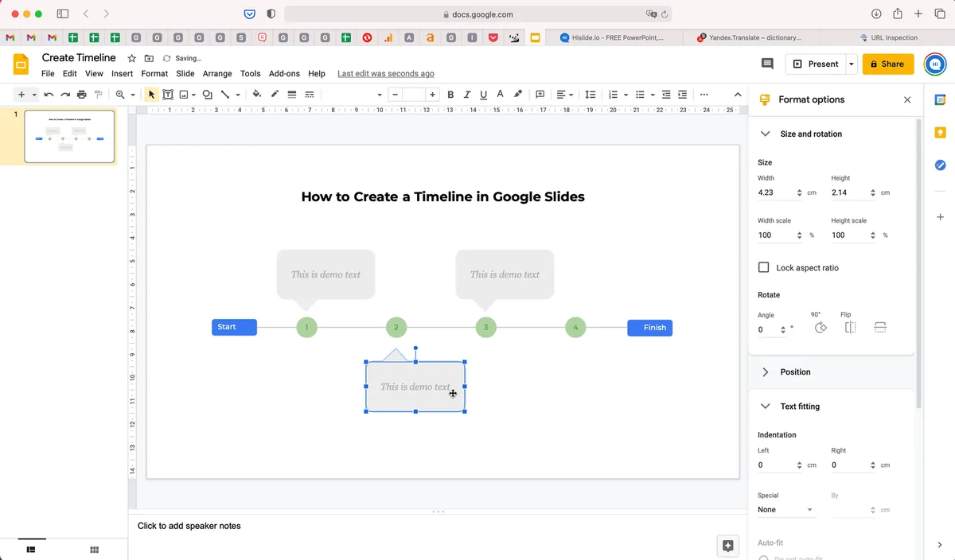Open the Special indentation dropdown
Viewport: 955px width, 560px height.
click(786, 510)
